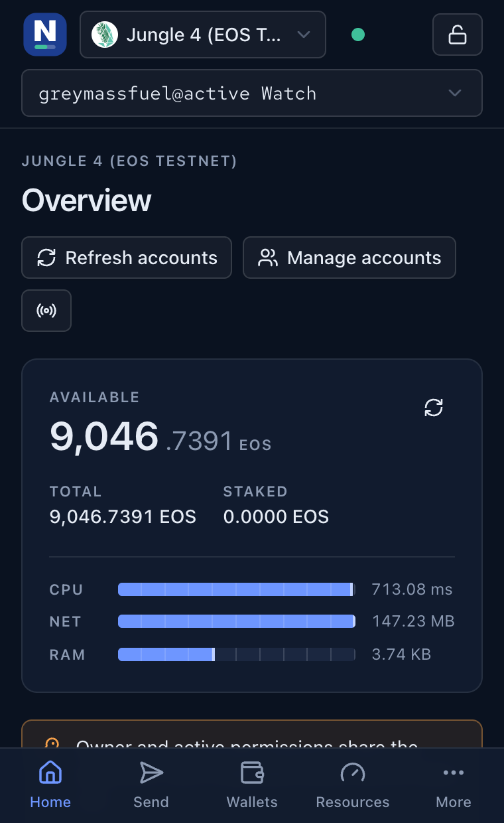Click the broadcast signal icon button
This screenshot has height=823, width=504.
point(46,311)
